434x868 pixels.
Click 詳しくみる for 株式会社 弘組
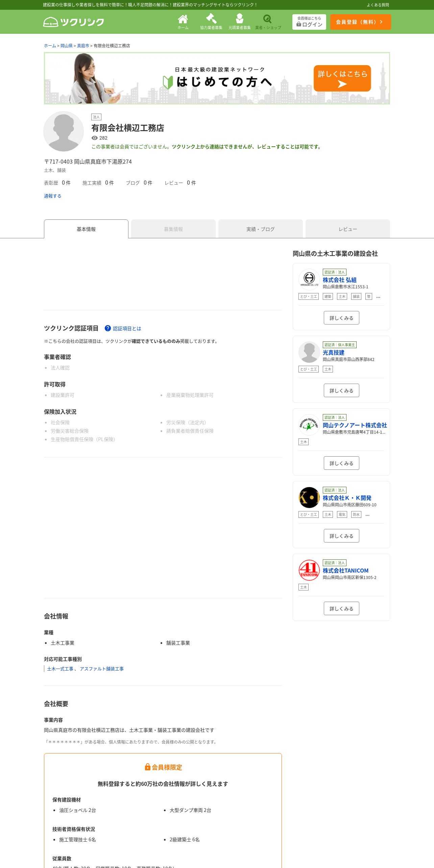tap(341, 318)
